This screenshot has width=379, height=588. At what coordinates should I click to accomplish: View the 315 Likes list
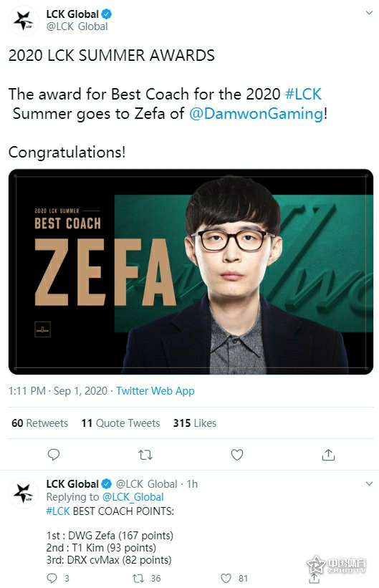[195, 423]
